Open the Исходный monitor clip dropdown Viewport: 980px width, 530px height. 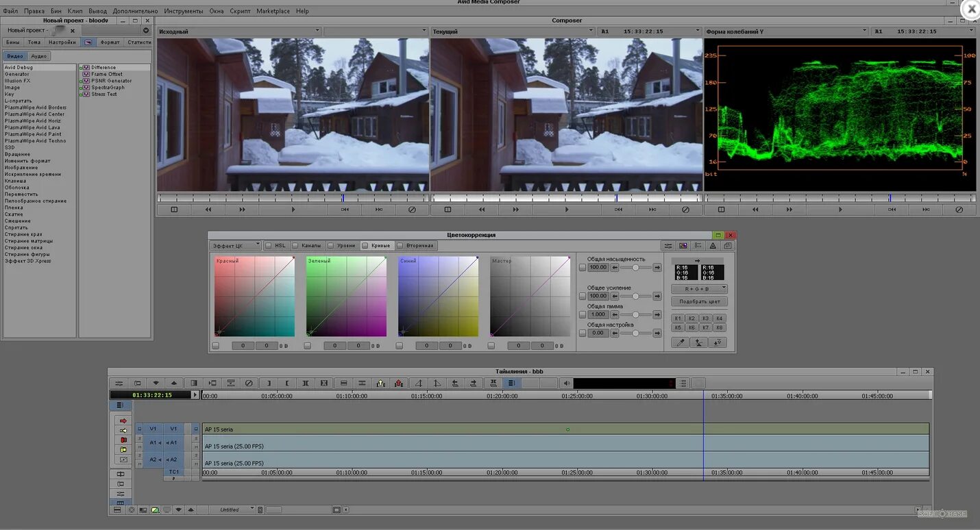(238, 31)
